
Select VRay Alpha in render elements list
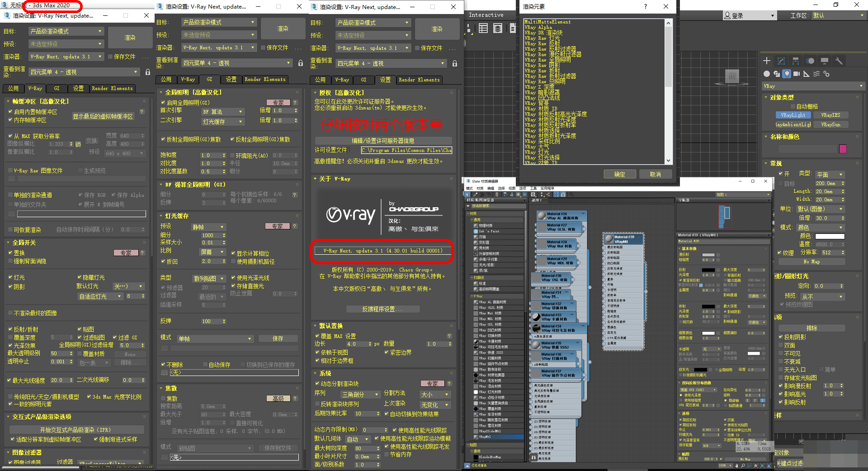tap(538, 28)
